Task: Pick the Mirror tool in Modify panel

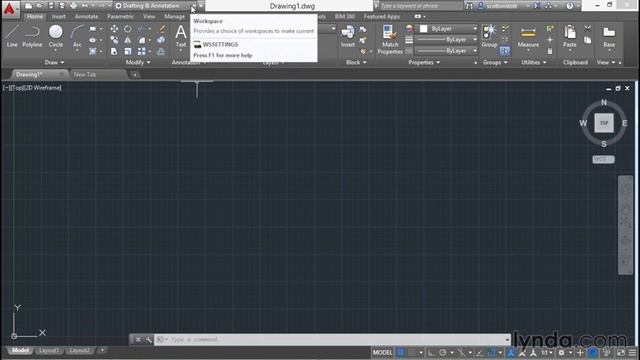Action: 128,40
